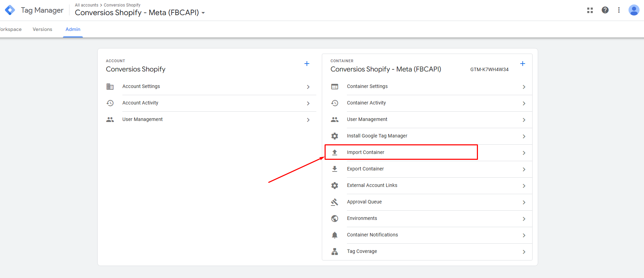
Task: Open the Help question mark icon
Action: click(605, 10)
